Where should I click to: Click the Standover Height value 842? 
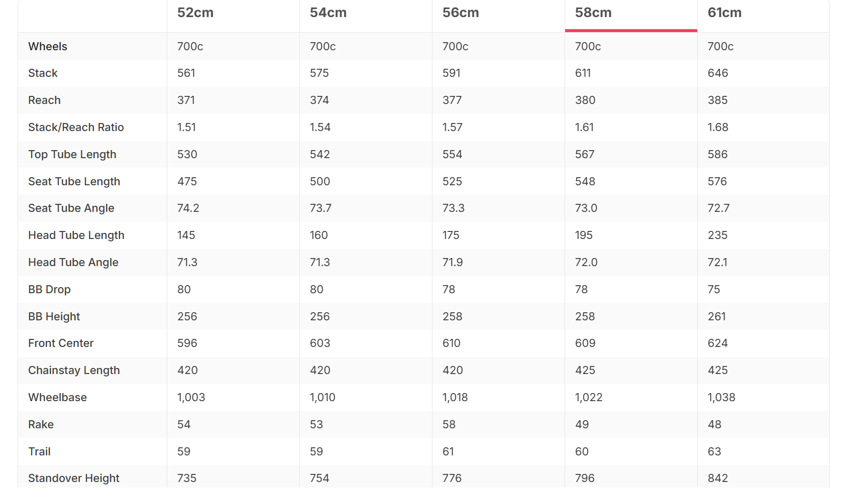(718, 478)
